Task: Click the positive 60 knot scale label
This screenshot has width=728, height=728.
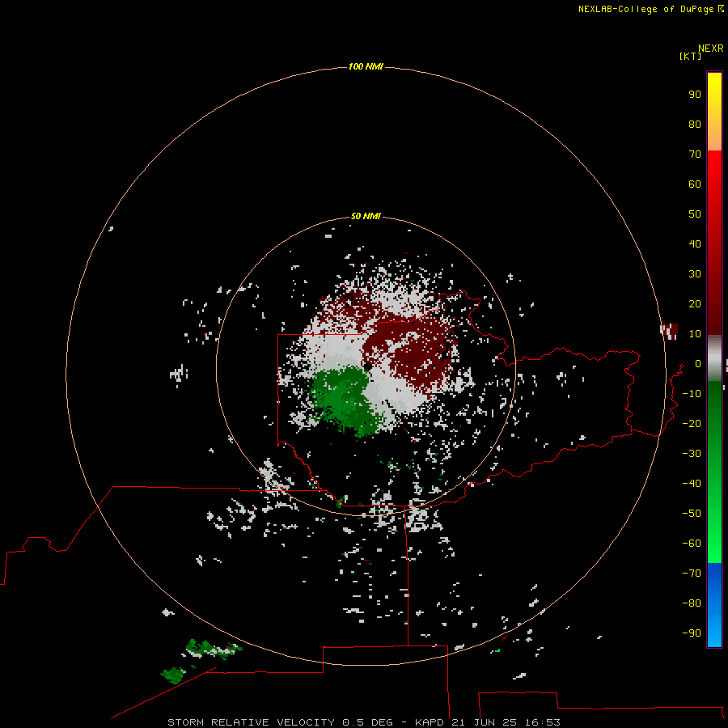Action: [695, 184]
